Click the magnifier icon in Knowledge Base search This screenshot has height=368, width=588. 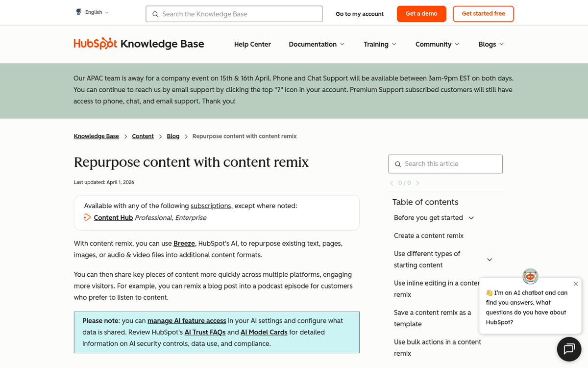click(155, 14)
